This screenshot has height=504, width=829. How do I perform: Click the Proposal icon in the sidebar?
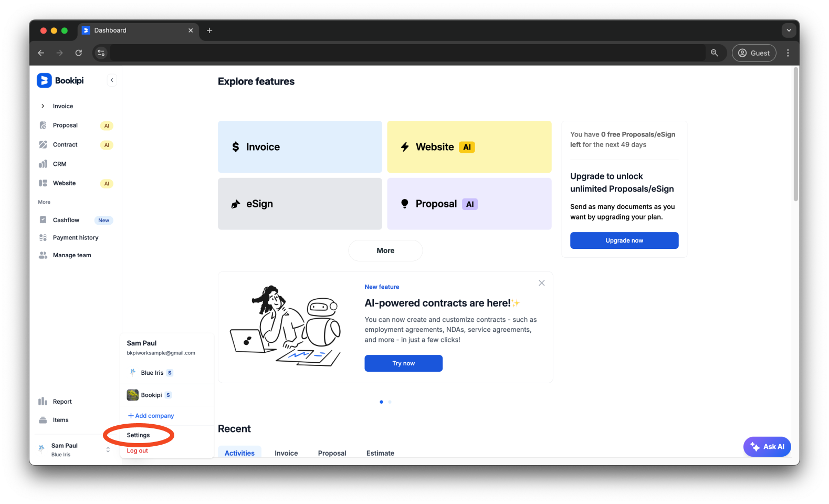43,125
